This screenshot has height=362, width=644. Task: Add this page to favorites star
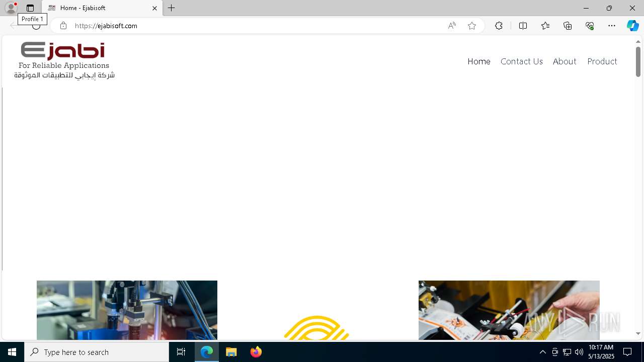[x=472, y=26]
